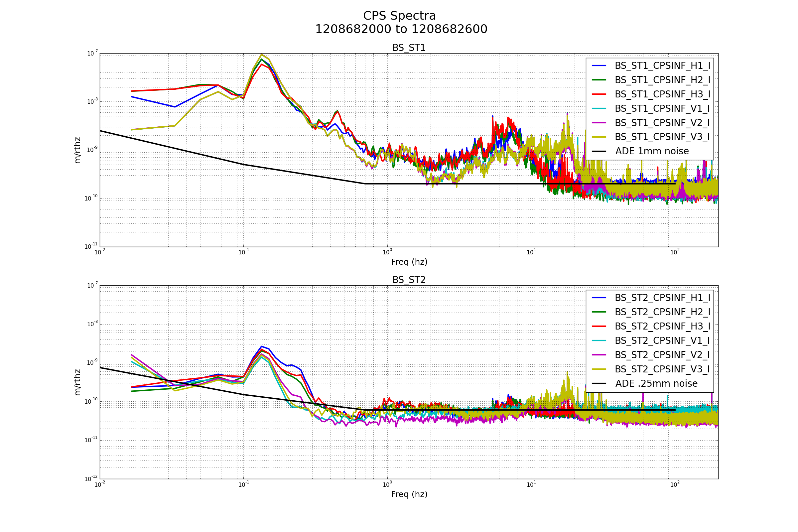Click the upper subplot title 'BS_ST1'

409,48
